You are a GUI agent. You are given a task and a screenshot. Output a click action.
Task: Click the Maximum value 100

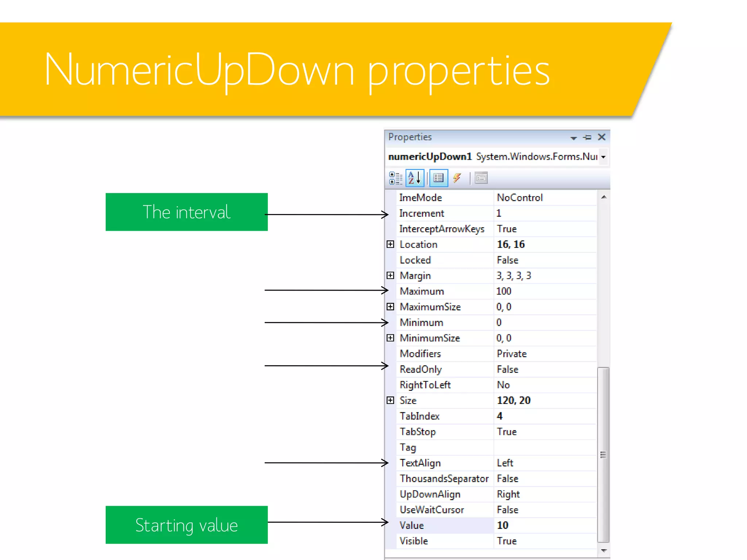504,291
